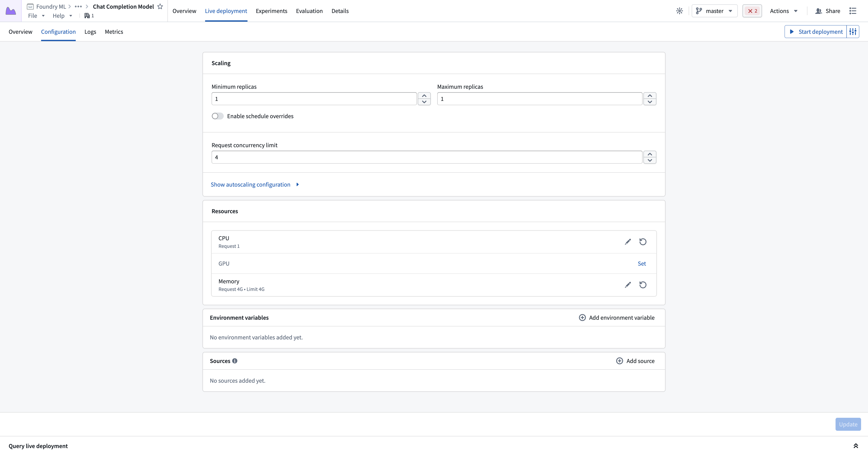Open the Metrics sub-tab
The image size is (868, 455).
click(114, 32)
